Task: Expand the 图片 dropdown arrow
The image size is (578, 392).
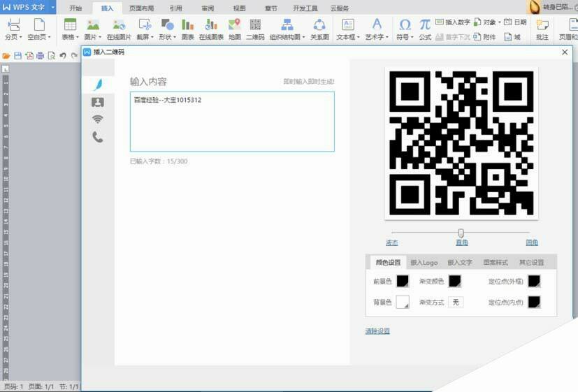Action: click(x=100, y=37)
